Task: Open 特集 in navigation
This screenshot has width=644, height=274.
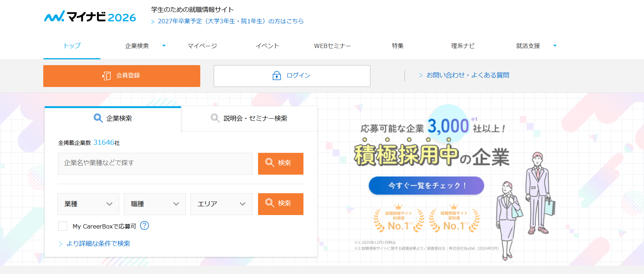Action: (x=398, y=46)
